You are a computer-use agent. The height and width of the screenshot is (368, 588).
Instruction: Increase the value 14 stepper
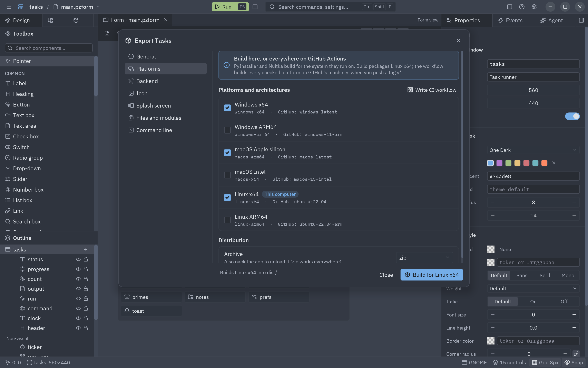coord(574,215)
